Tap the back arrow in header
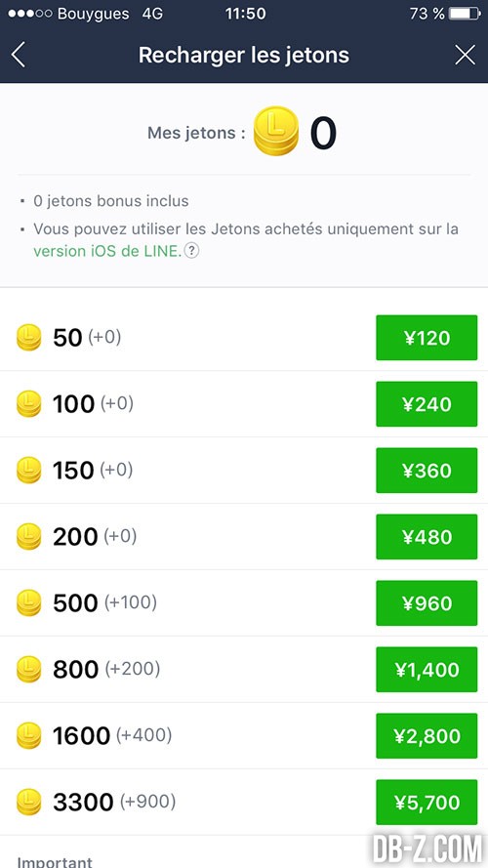This screenshot has width=488, height=868. click(x=19, y=56)
